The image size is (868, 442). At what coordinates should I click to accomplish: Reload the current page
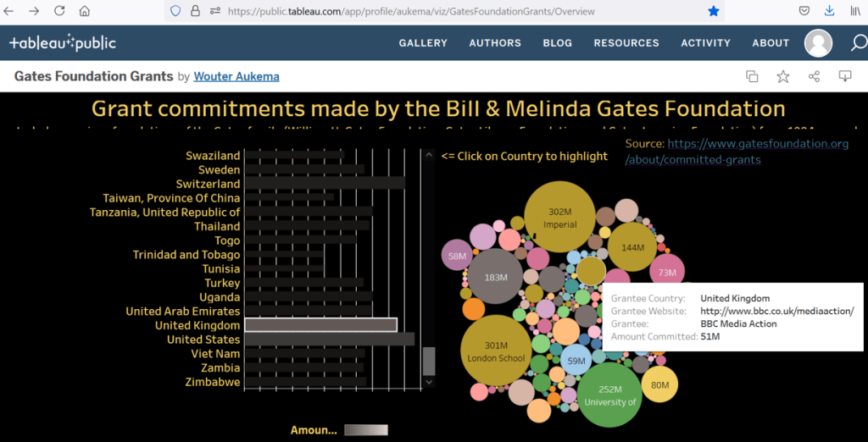coord(58,11)
